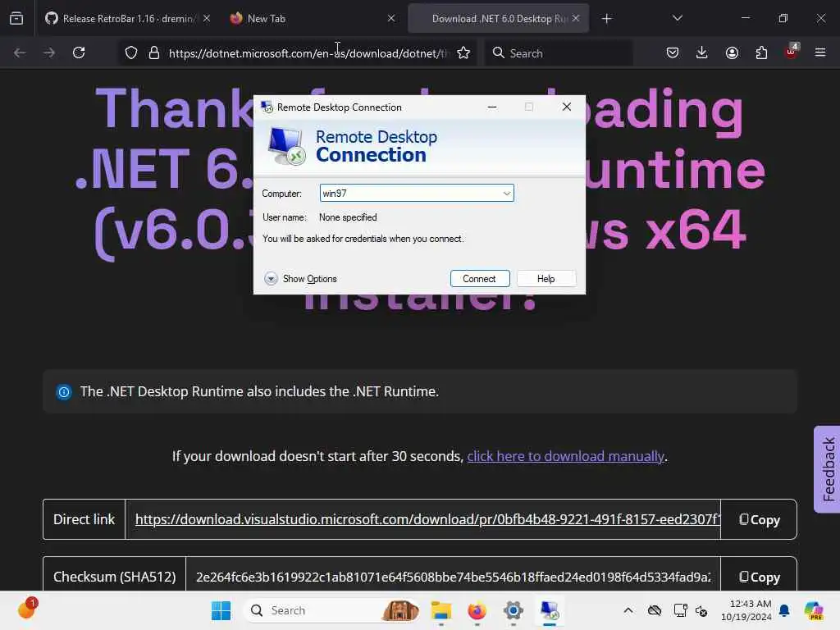Open OneDrive cloud tray icon
Image resolution: width=840 pixels, height=630 pixels.
(x=654, y=610)
